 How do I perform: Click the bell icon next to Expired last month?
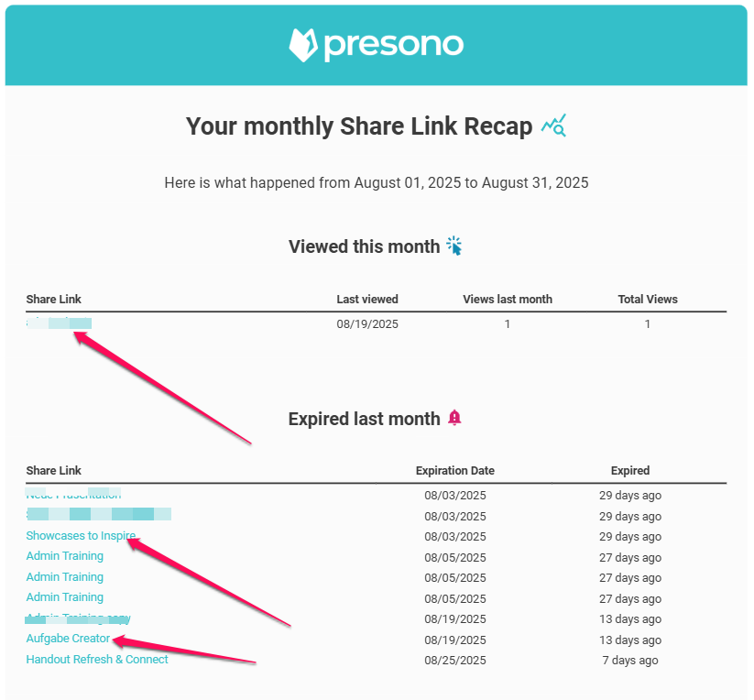point(454,418)
